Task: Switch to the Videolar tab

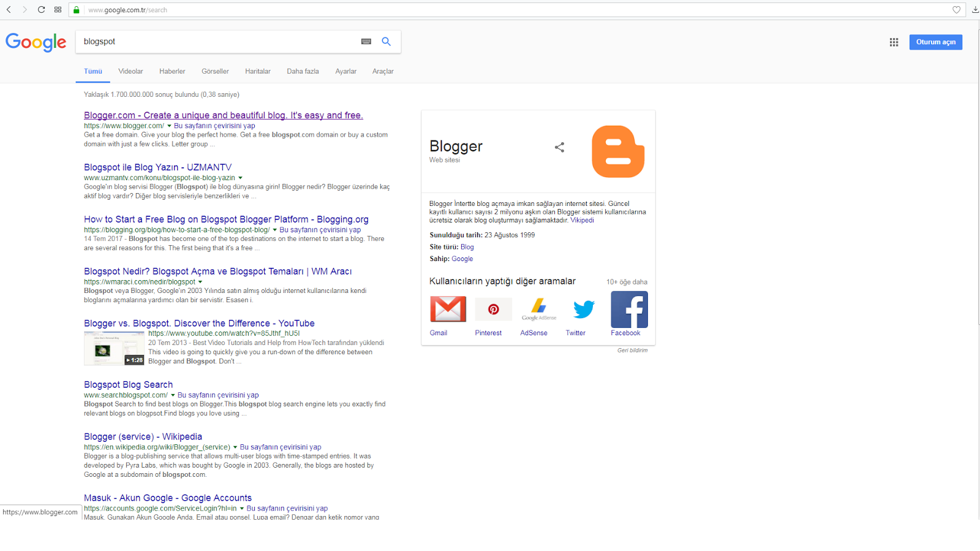Action: coord(130,71)
